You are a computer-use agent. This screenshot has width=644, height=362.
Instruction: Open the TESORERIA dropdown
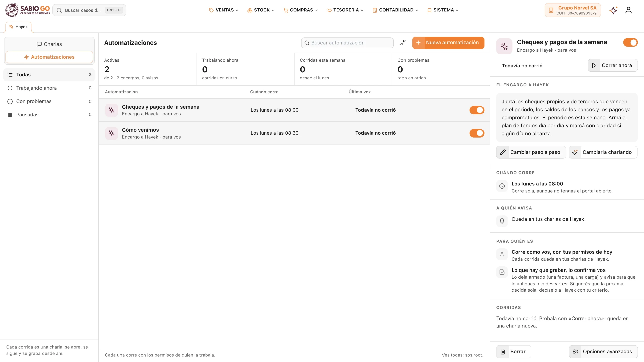point(345,10)
